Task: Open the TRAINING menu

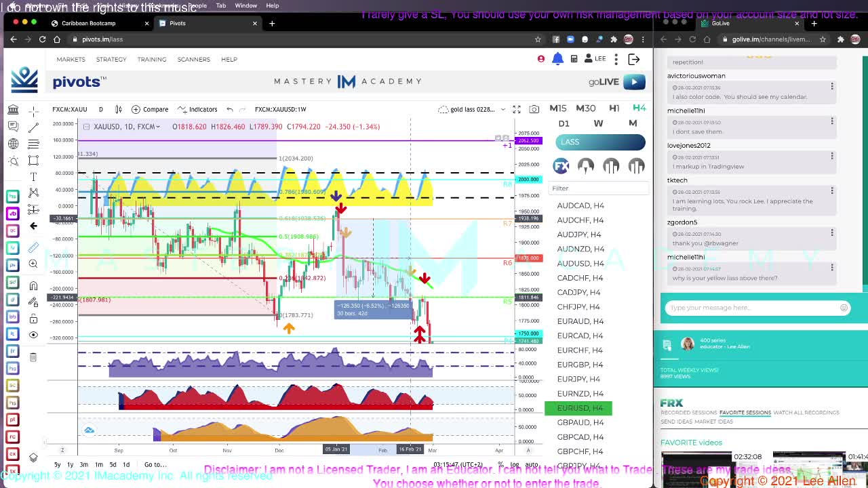Action: [152, 59]
